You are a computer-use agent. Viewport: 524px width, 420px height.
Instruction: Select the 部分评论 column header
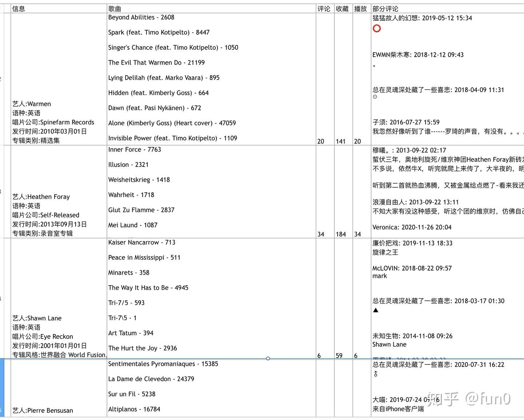[385, 9]
